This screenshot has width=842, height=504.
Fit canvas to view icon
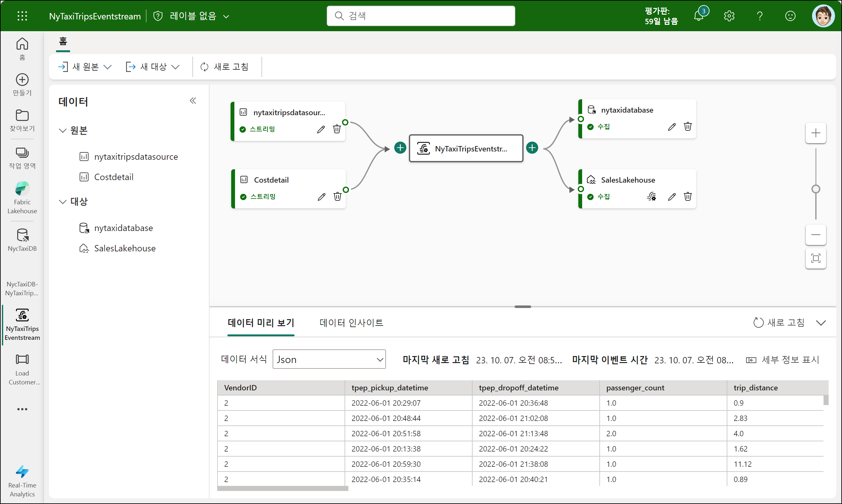pos(816,258)
